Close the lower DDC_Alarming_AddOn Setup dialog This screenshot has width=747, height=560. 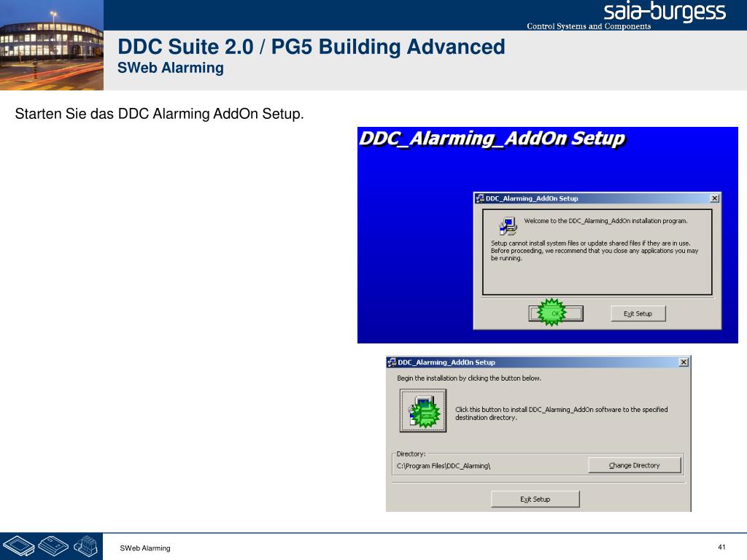coord(684,362)
